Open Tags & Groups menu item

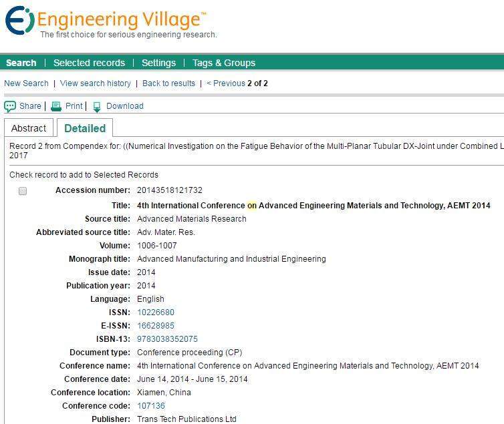pyautogui.click(x=224, y=63)
